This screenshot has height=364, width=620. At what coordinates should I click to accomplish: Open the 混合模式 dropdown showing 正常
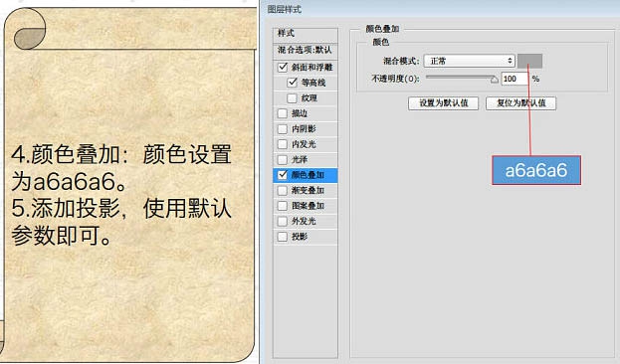coord(469,61)
